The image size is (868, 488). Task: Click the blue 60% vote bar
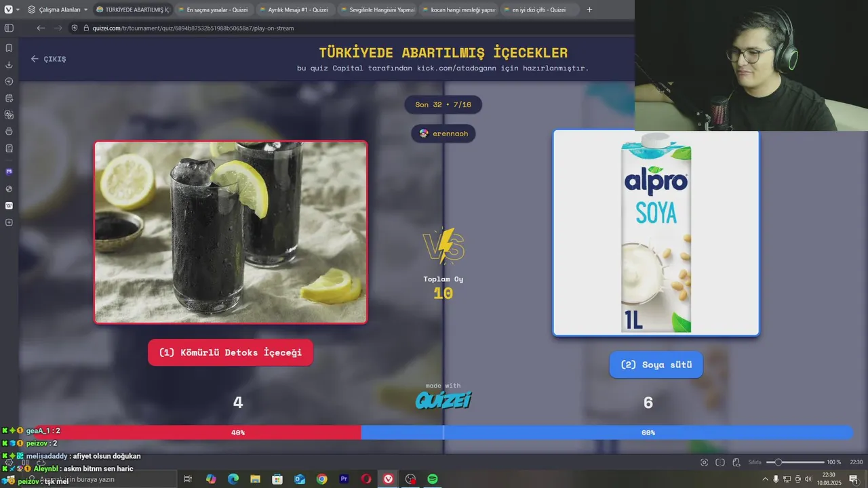[x=606, y=432]
